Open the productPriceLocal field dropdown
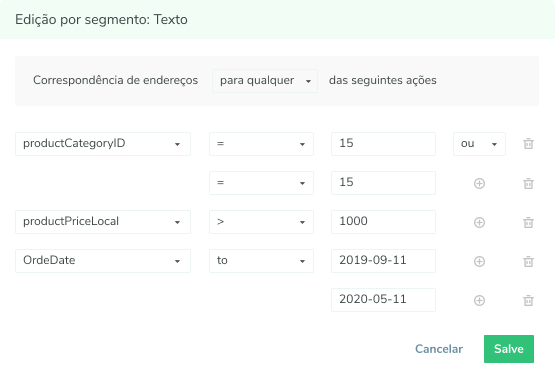The image size is (555, 382). (x=103, y=222)
